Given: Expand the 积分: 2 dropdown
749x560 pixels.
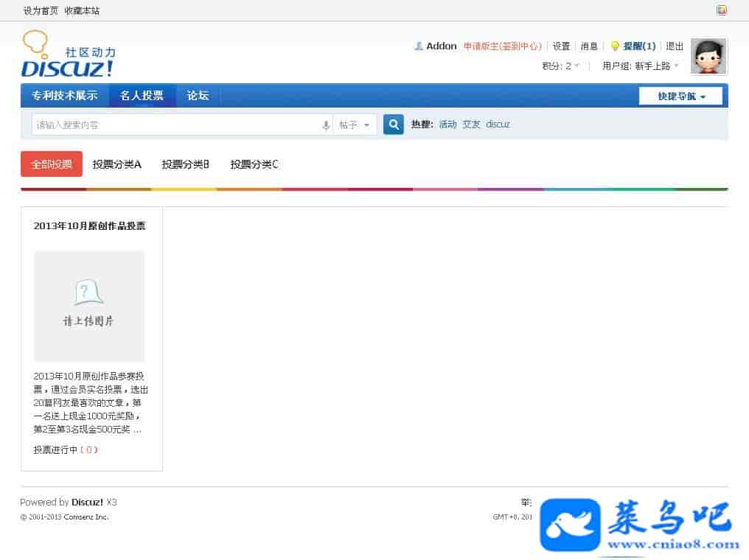Looking at the screenshot, I should 561,66.
